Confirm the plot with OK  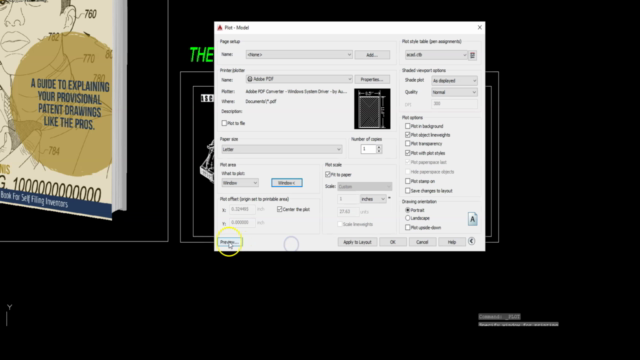coord(393,242)
